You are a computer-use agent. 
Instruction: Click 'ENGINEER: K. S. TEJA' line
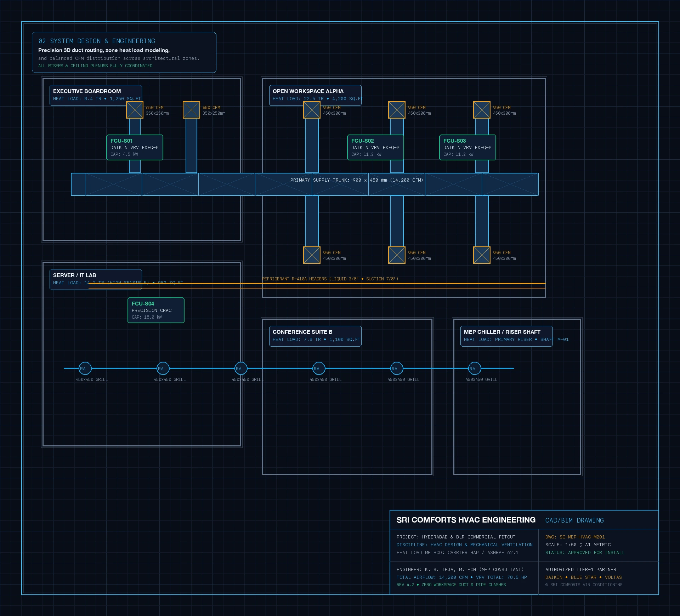[460, 570]
